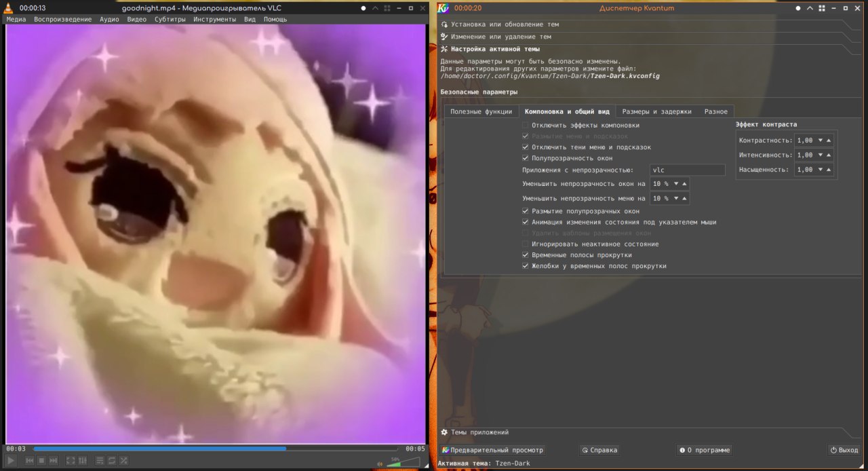Adjust VLC volume slider
This screenshot has width=868, height=471.
(402, 463)
